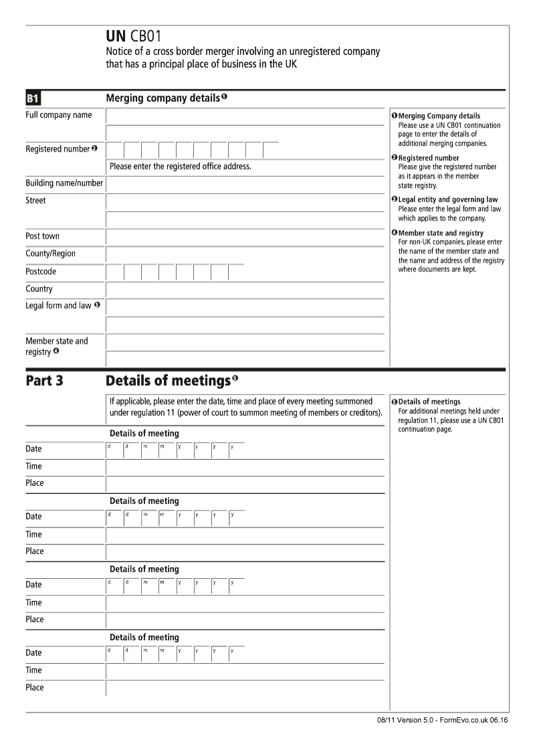Click the first meeting's Time field

point(245,467)
